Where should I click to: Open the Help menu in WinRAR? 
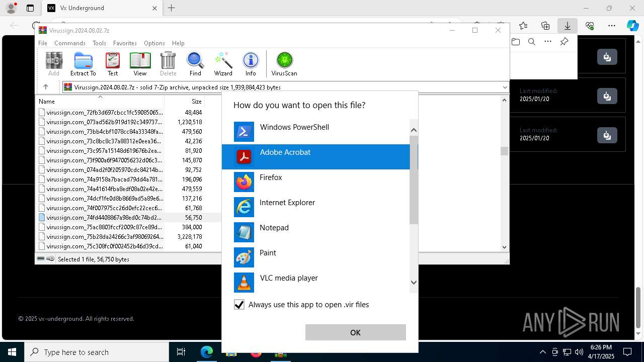(178, 43)
